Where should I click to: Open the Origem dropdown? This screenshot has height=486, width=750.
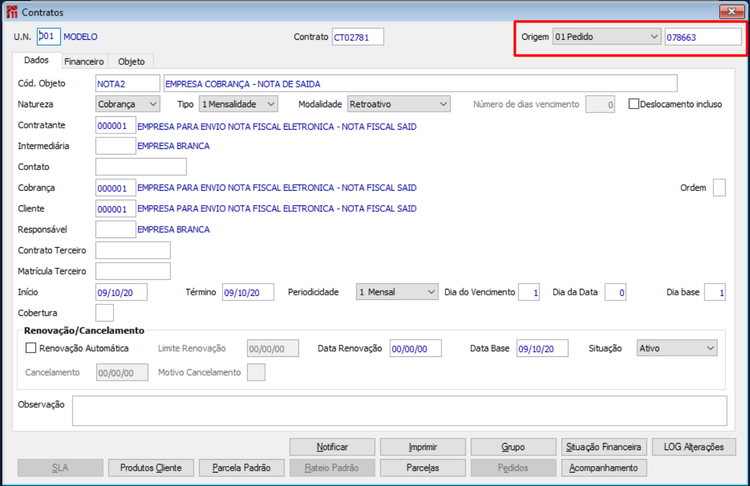[607, 37]
